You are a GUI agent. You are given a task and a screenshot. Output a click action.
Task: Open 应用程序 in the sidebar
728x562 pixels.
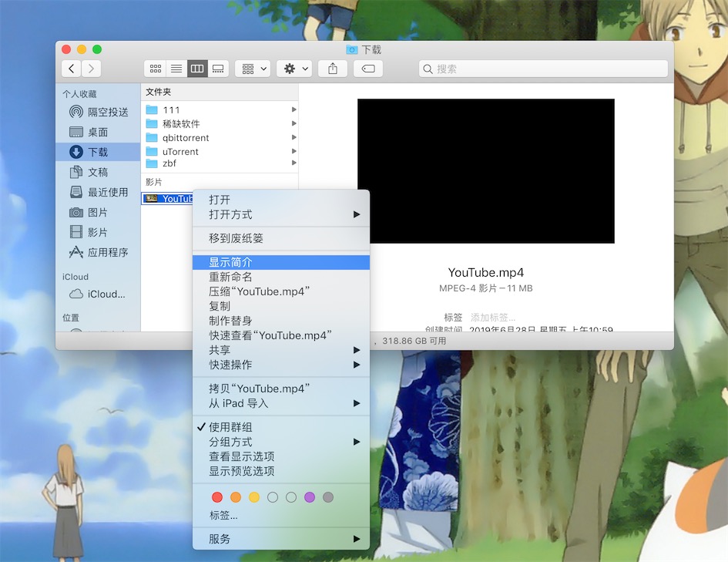tap(98, 252)
